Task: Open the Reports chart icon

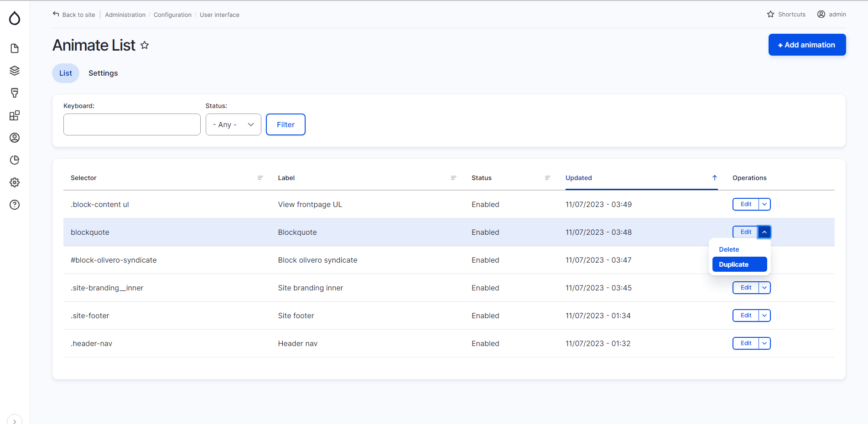Action: point(15,160)
